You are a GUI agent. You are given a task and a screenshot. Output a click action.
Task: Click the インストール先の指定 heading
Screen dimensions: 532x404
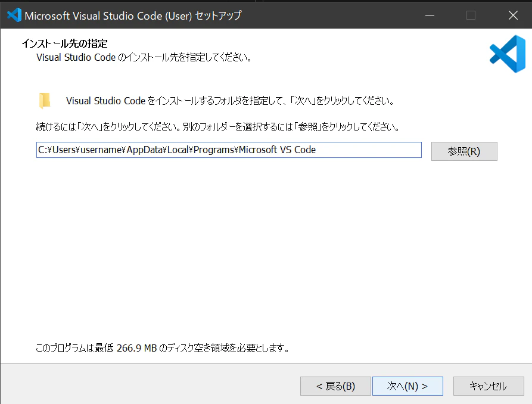tap(64, 43)
